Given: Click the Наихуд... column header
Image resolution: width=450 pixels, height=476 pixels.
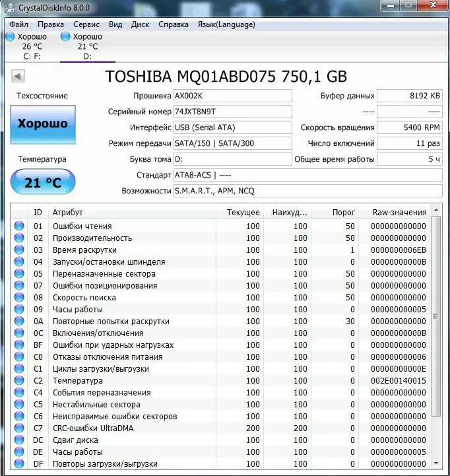Looking at the screenshot, I should point(288,212).
